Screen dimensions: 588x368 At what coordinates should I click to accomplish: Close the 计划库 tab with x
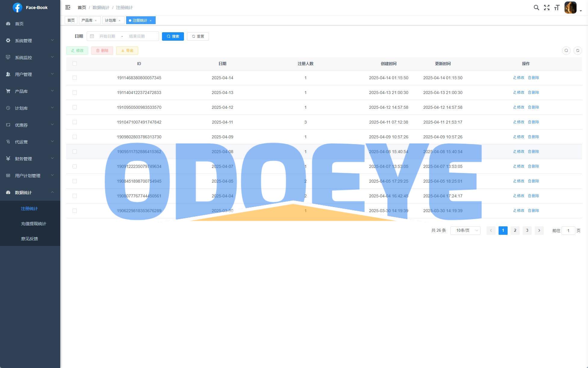tap(120, 20)
